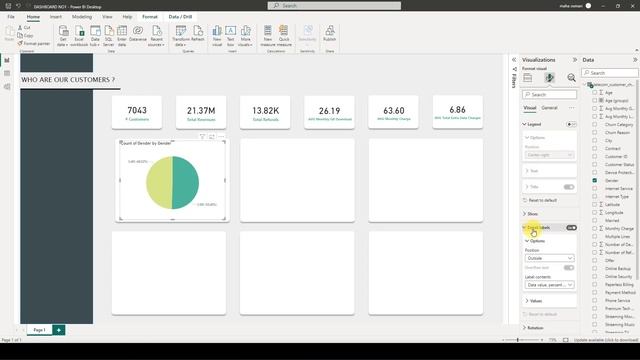Viewport: 640px width, 360px height.
Task: Switch to Model view in left sidebar
Action: [7, 87]
